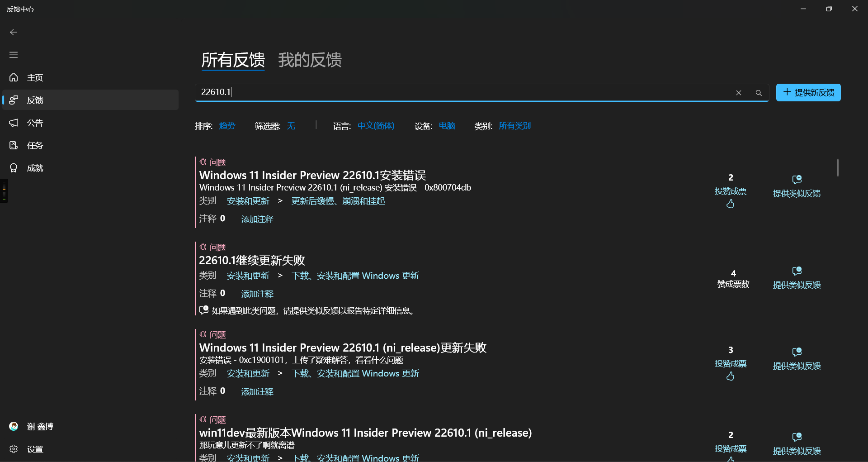The image size is (868, 462).
Task: Open feedback titled win11dev最新版本Windows 11 Insider Preview
Action: tap(366, 433)
